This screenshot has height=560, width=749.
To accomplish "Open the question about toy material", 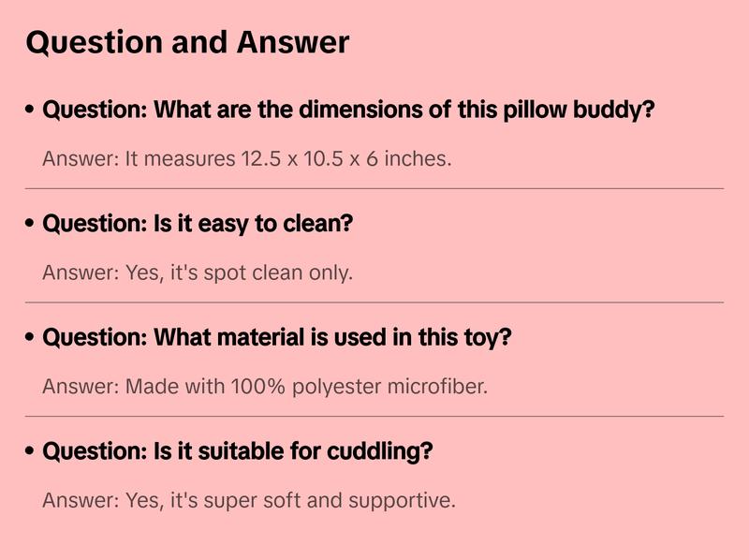I will (277, 337).
